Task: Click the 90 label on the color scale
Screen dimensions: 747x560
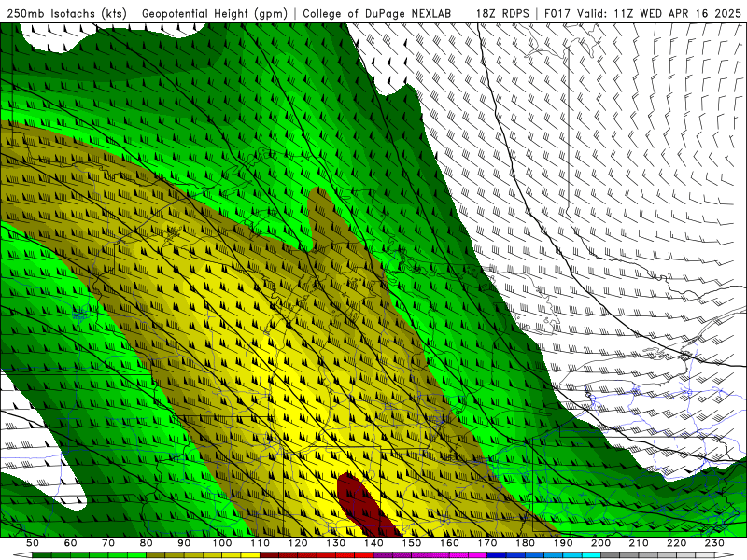Action: tap(184, 543)
